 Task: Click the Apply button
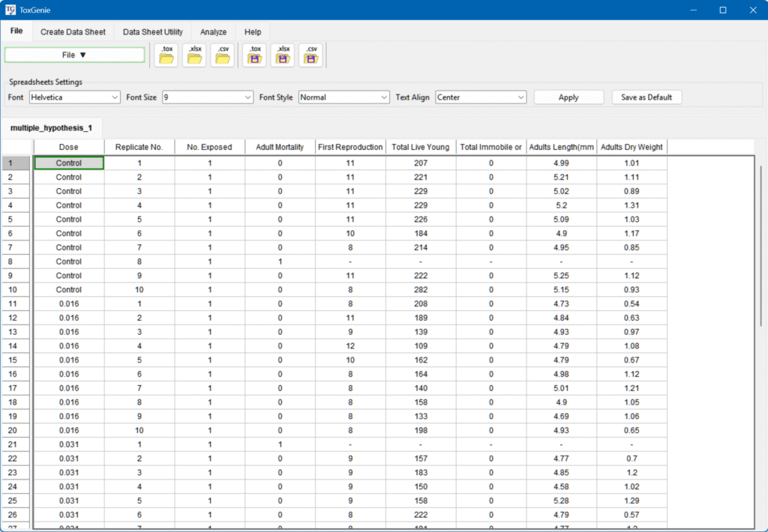click(x=568, y=97)
